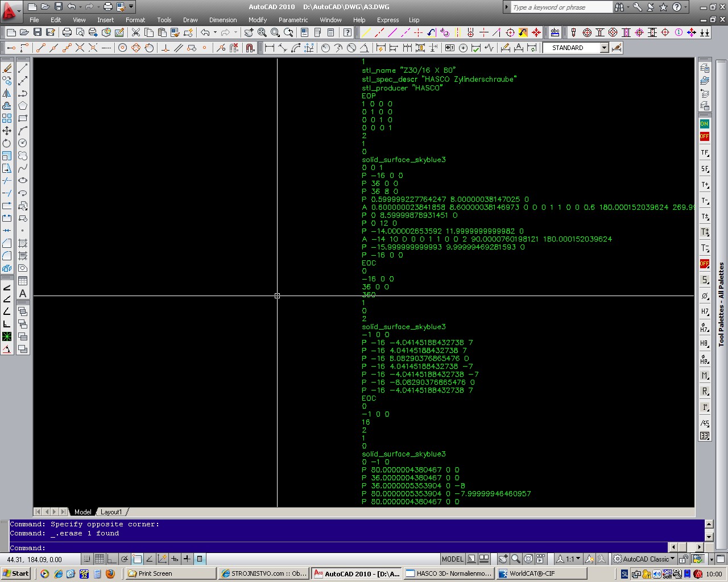Click the abc text toolbar icon
Viewport: 728px width, 582px height.
tap(555, 33)
